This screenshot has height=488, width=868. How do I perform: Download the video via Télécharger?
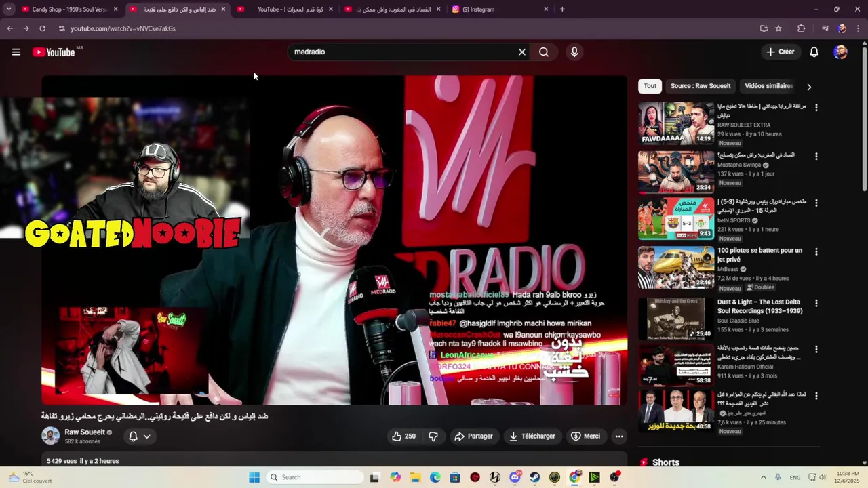pos(532,436)
